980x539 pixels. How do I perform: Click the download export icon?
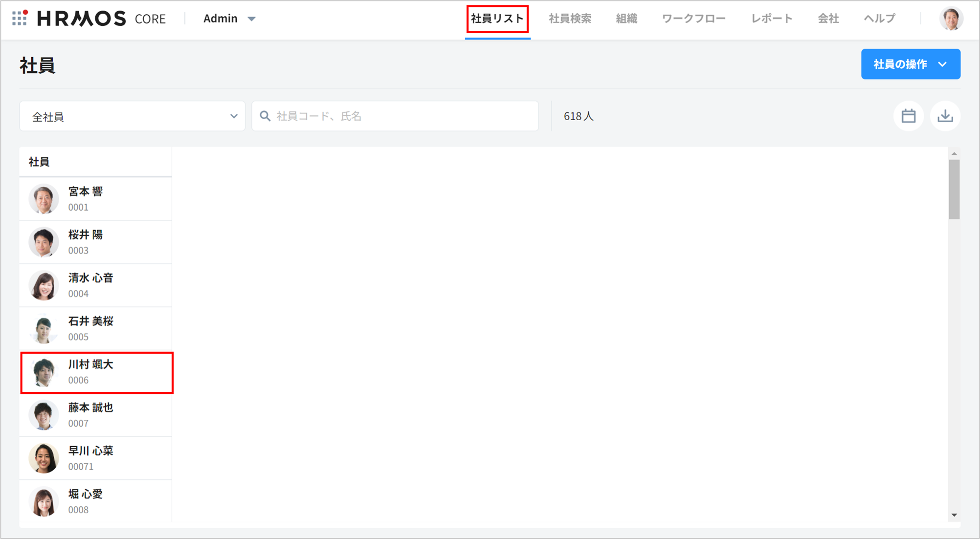coord(945,116)
